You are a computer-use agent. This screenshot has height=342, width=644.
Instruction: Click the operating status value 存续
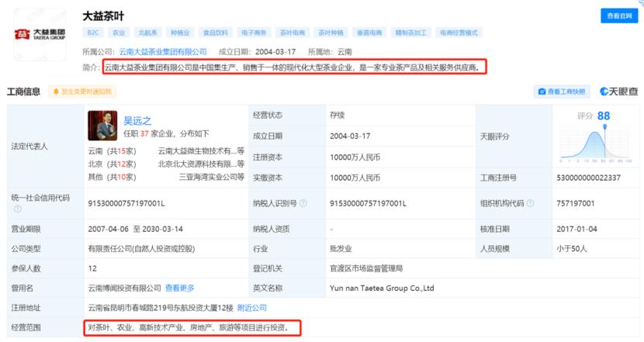click(x=338, y=116)
